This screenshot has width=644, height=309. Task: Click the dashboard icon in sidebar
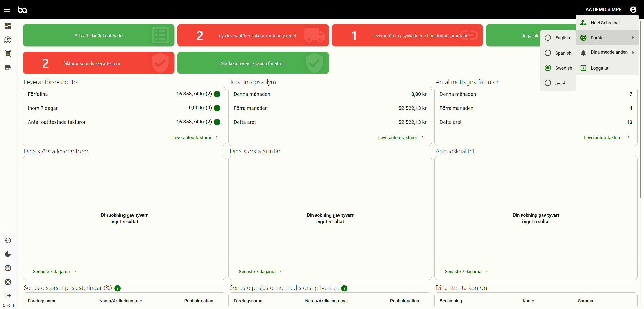point(8,26)
